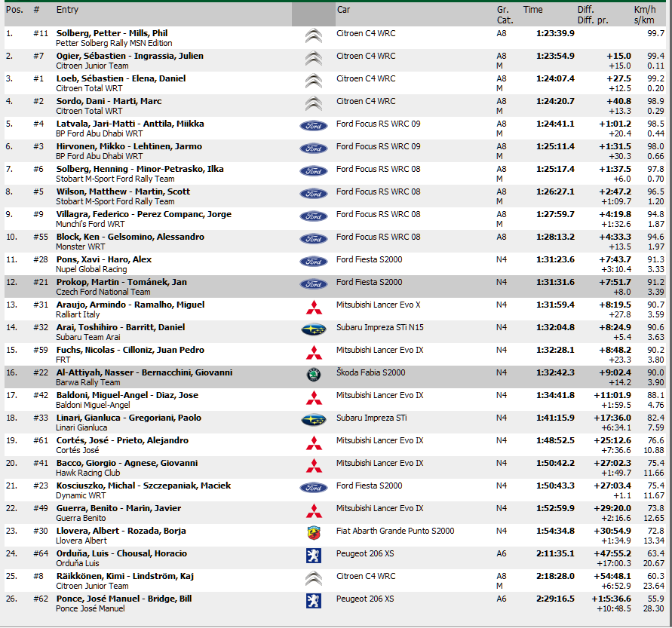
Task: Click the Ford logo in Ken Block's row
Action: (313, 239)
